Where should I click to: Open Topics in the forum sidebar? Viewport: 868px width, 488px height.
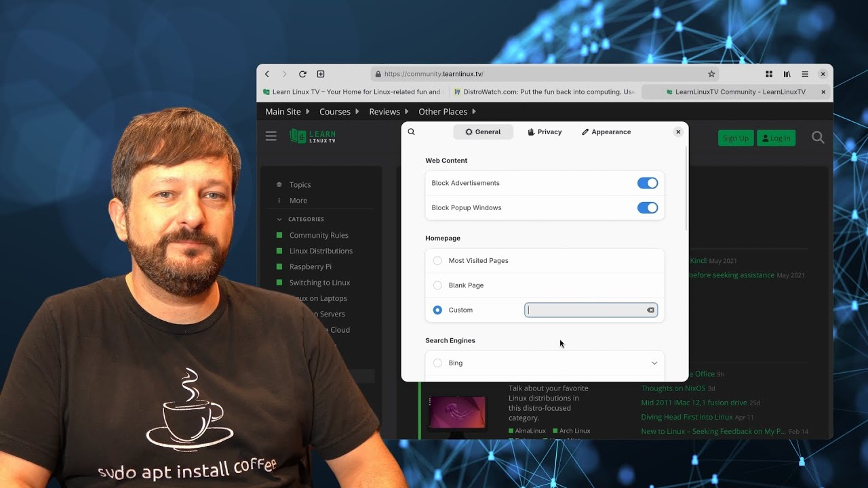[300, 184]
